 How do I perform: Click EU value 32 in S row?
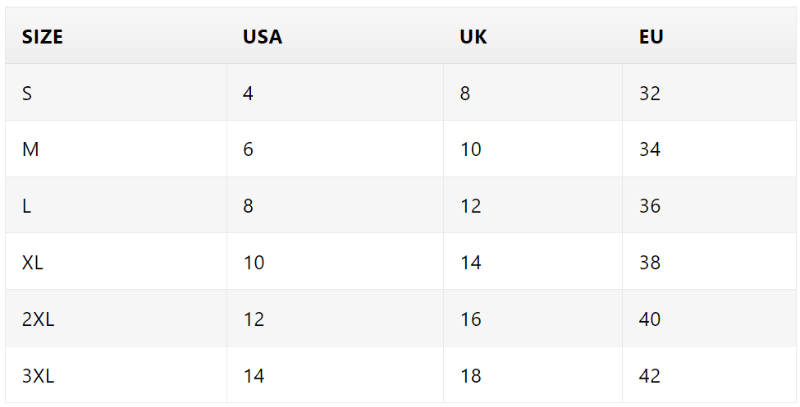(x=650, y=93)
